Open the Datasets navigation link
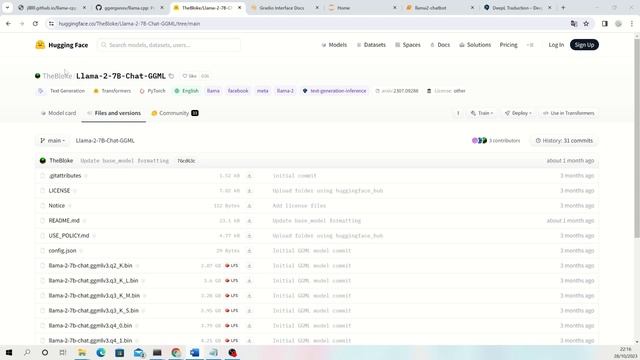This screenshot has width=640, height=360. (371, 45)
